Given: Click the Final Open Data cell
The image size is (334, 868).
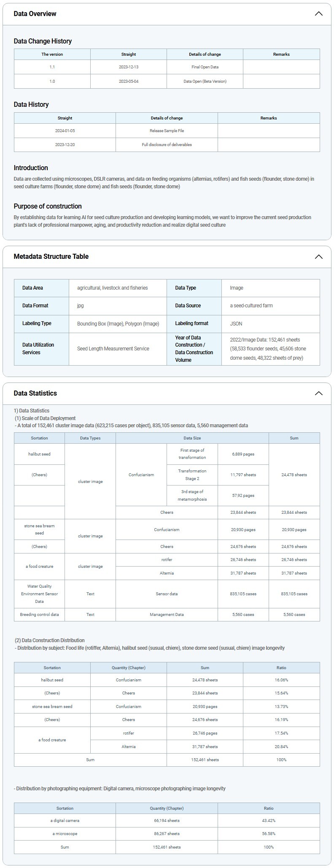Looking at the screenshot, I should [x=205, y=67].
